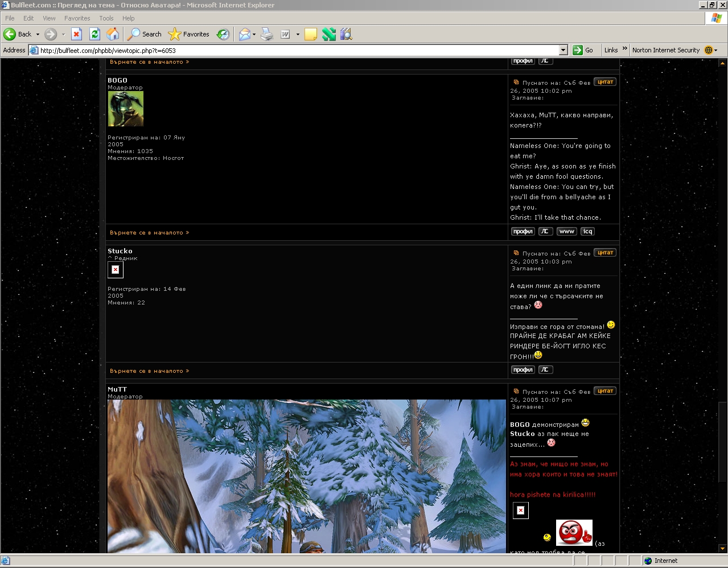Open BOGO's профил button
Screen dimensions: 728x568
(523, 232)
